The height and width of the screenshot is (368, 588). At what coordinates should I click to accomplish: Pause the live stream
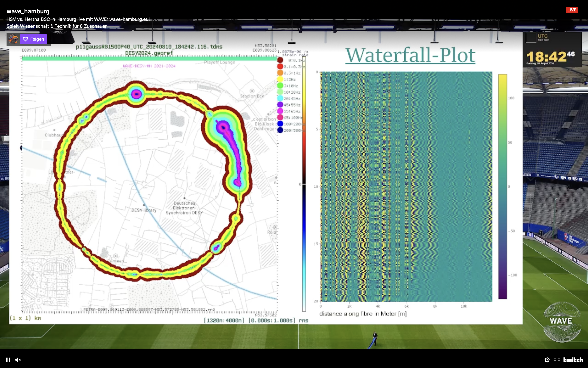click(x=8, y=360)
